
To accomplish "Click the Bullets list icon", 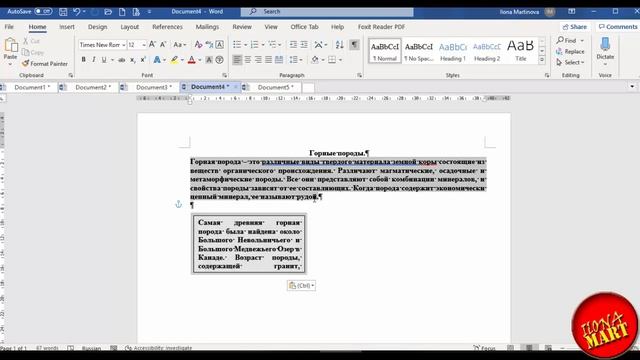I will (x=237, y=44).
